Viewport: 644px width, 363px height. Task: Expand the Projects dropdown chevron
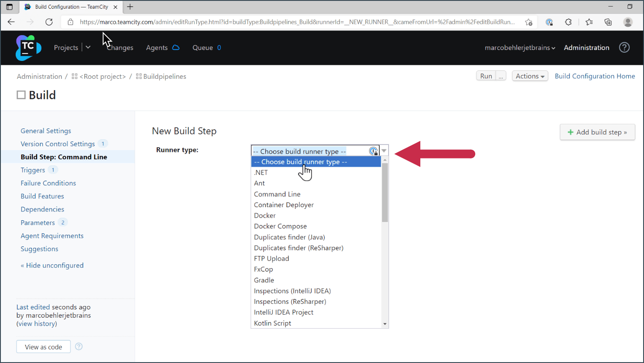pyautogui.click(x=88, y=47)
